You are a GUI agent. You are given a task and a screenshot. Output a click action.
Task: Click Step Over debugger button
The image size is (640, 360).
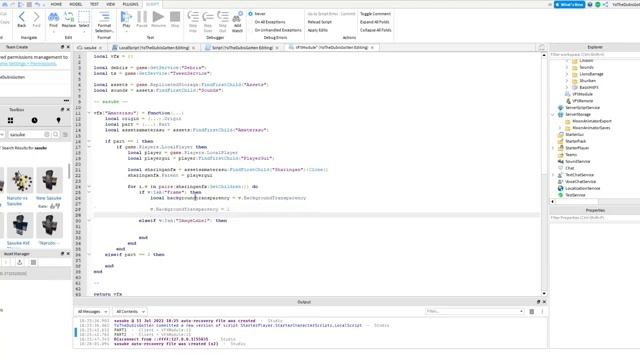click(208, 22)
